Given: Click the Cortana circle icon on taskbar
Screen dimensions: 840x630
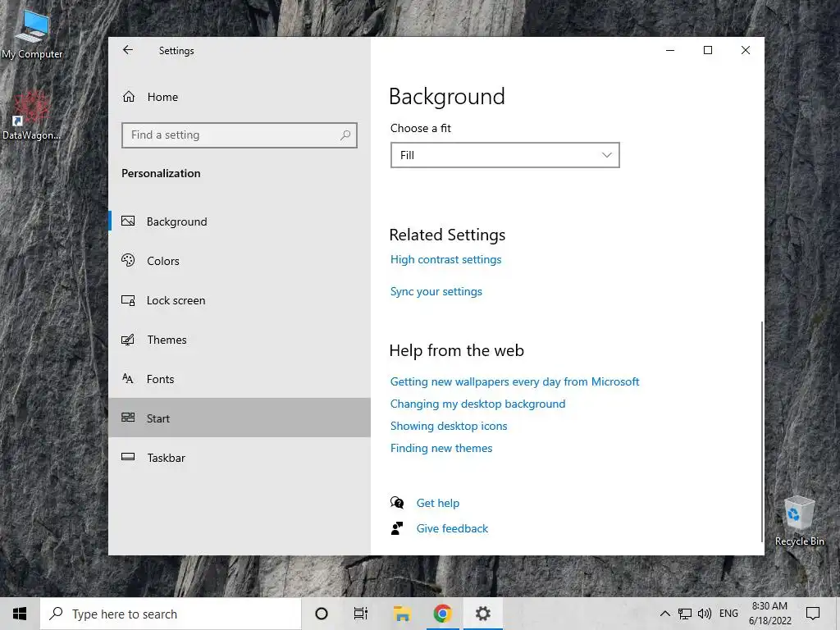Looking at the screenshot, I should pos(322,614).
